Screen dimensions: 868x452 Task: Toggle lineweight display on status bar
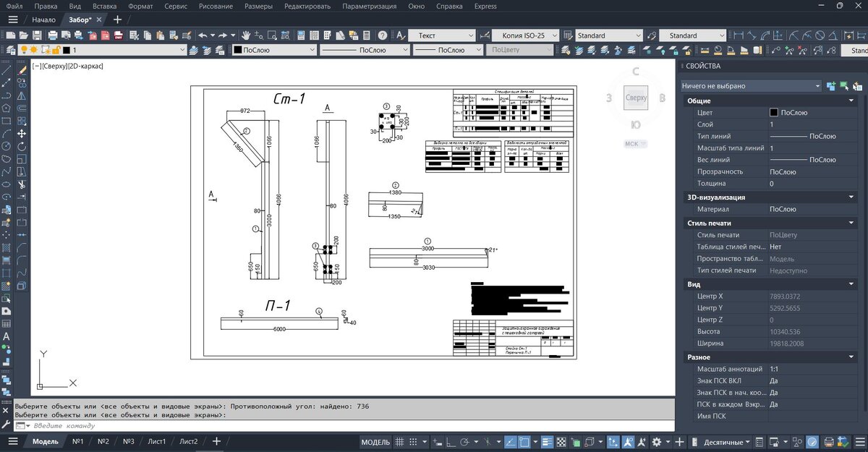(548, 442)
